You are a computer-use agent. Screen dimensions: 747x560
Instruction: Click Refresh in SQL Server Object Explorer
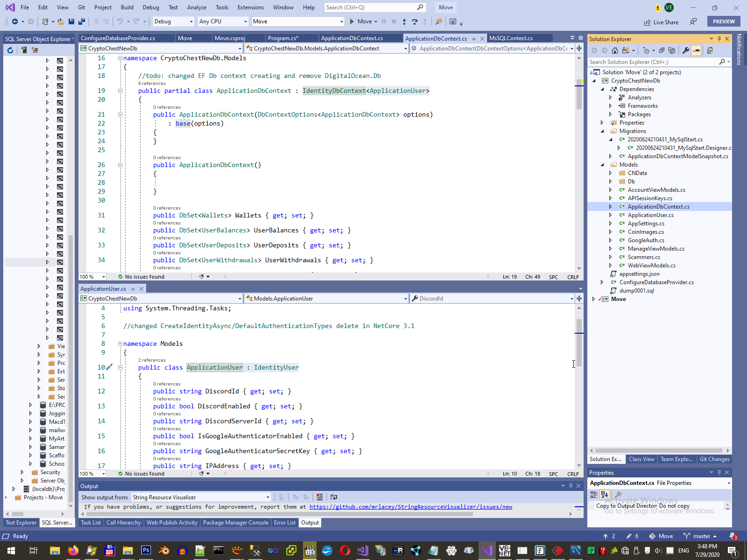(10, 50)
